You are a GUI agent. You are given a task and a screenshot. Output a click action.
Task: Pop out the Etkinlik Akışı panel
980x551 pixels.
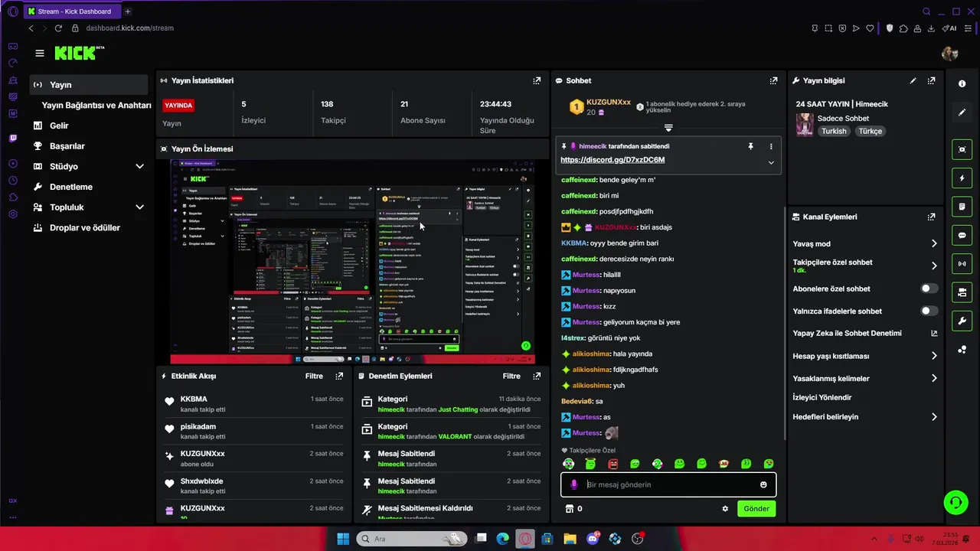pyautogui.click(x=339, y=376)
